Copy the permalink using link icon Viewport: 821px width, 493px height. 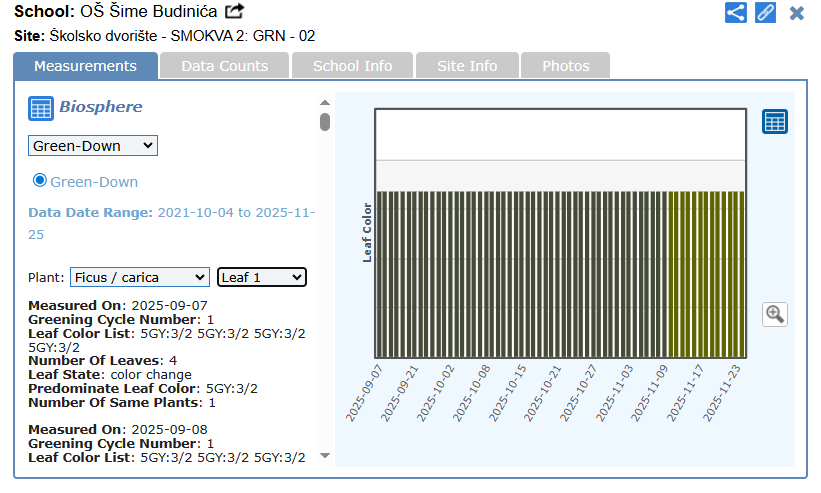[x=765, y=13]
